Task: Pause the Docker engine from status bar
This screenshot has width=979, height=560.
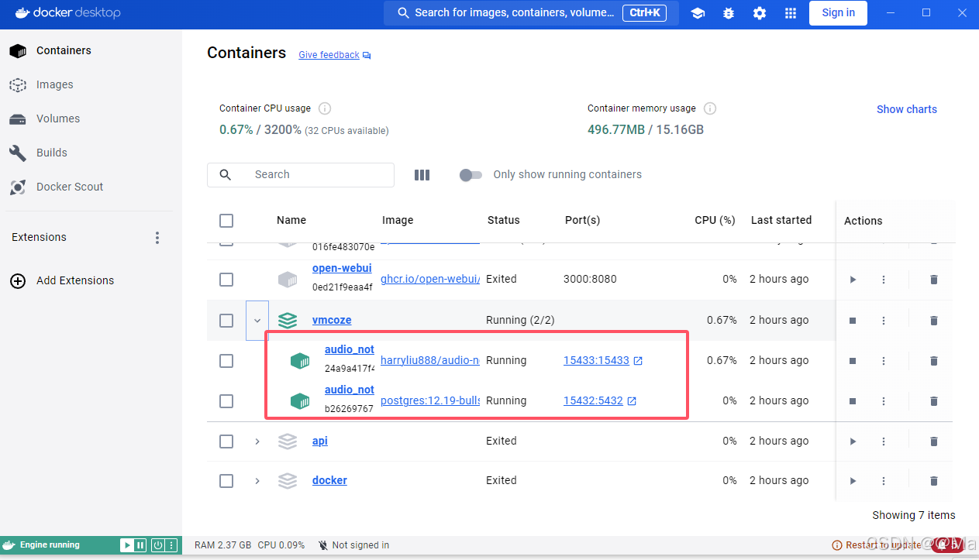Action: (x=140, y=545)
